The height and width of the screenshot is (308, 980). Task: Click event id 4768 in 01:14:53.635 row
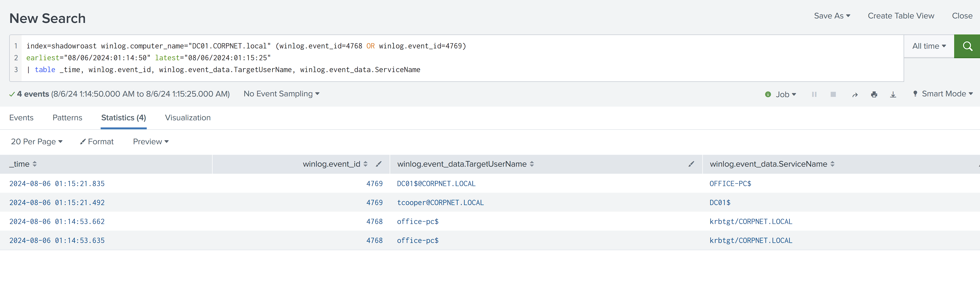click(374, 241)
